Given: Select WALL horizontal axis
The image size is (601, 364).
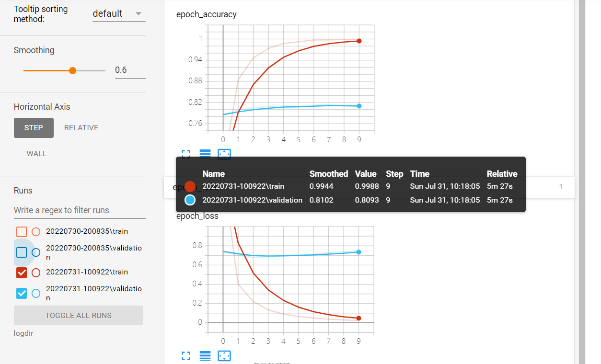Looking at the screenshot, I should coord(37,154).
